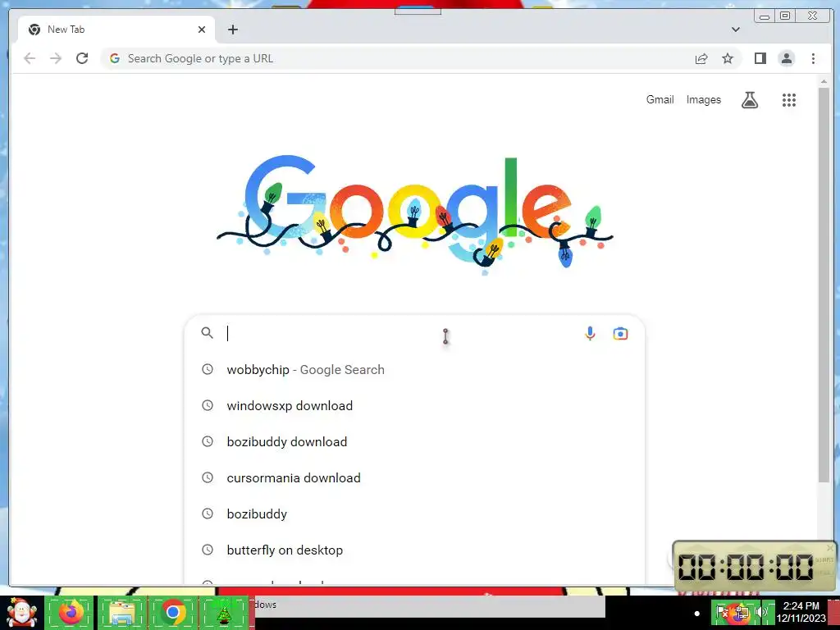Focus the address bar URL field
This screenshot has height=630, width=840.
(x=396, y=58)
